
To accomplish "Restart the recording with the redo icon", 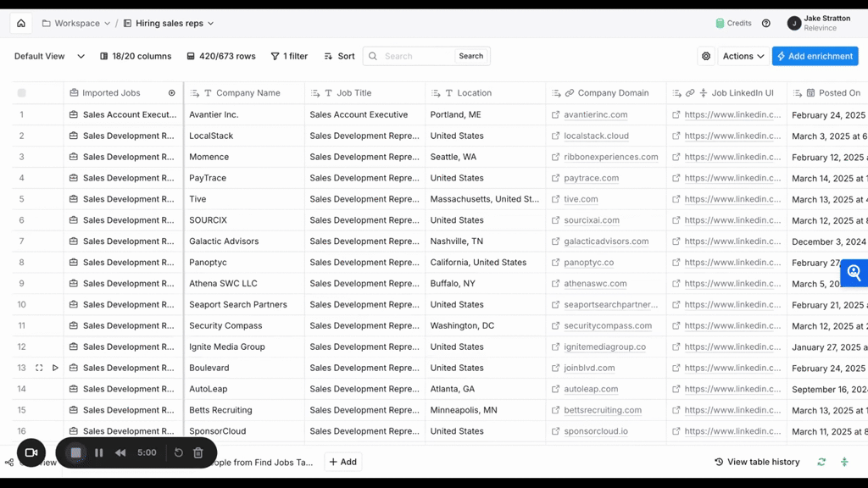I will [178, 452].
